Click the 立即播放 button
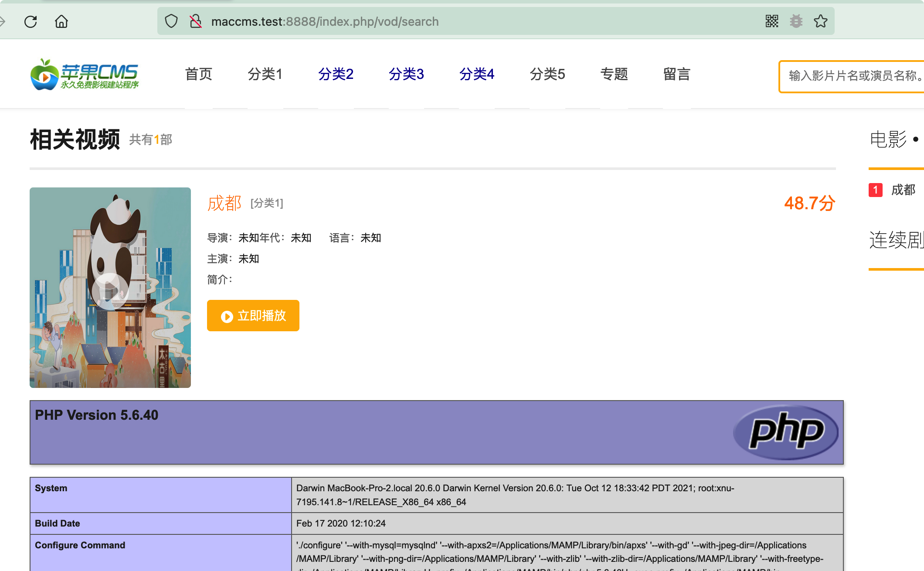This screenshot has width=924, height=571. [253, 316]
